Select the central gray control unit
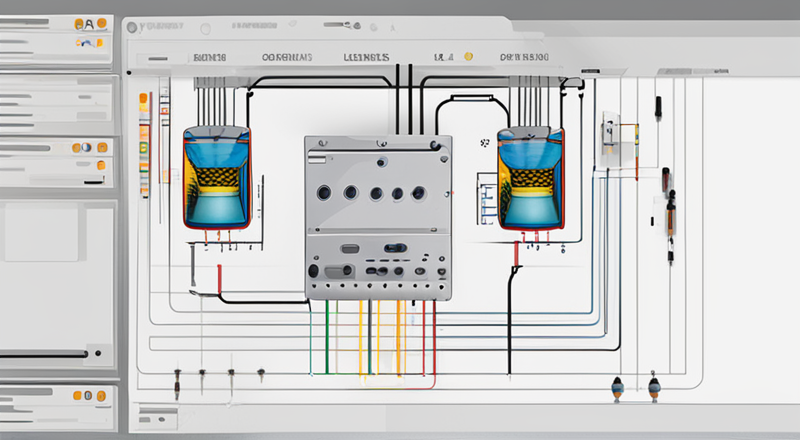Viewport: 800px width, 440px height. [377, 218]
